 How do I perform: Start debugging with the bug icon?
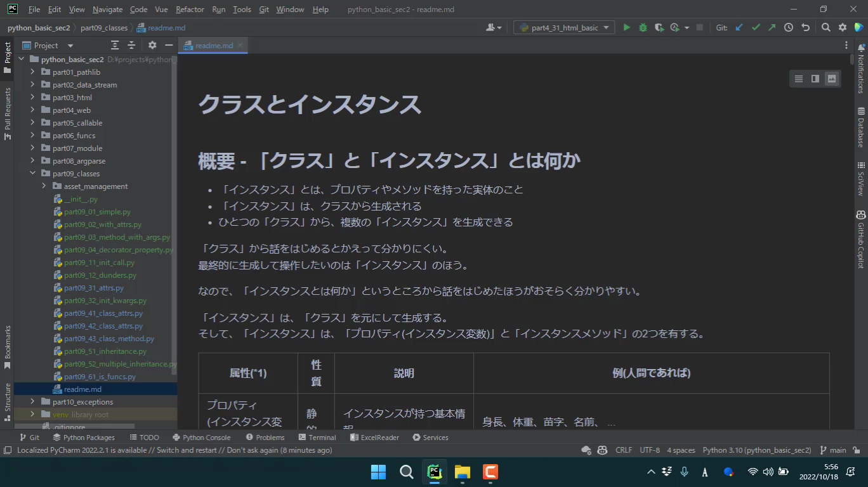pyautogui.click(x=643, y=27)
